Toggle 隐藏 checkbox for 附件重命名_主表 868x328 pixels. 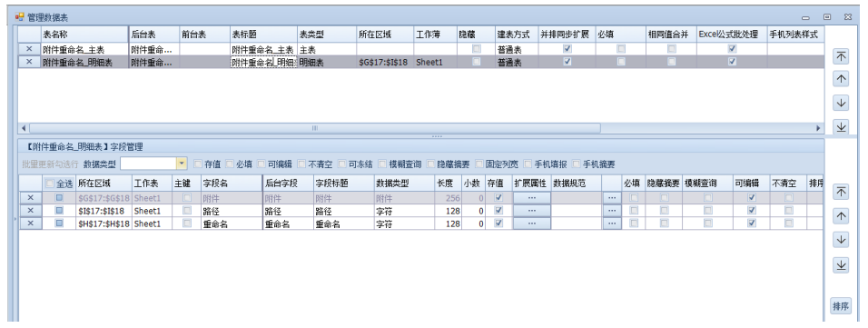(x=476, y=49)
